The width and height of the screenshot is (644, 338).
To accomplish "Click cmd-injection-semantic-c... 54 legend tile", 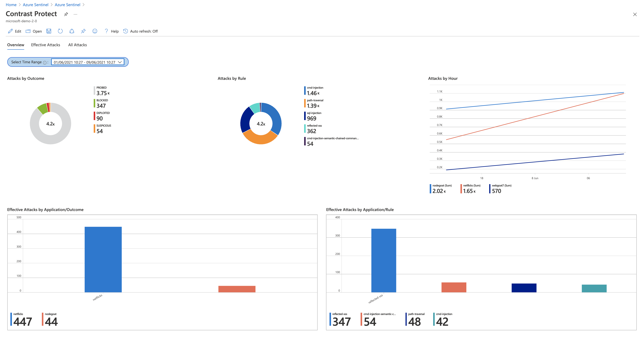I will click(378, 320).
